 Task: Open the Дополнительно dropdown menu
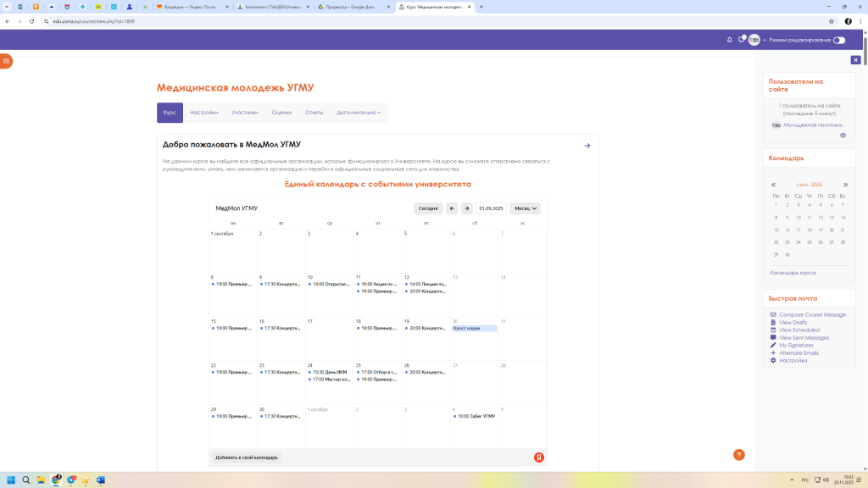click(359, 113)
